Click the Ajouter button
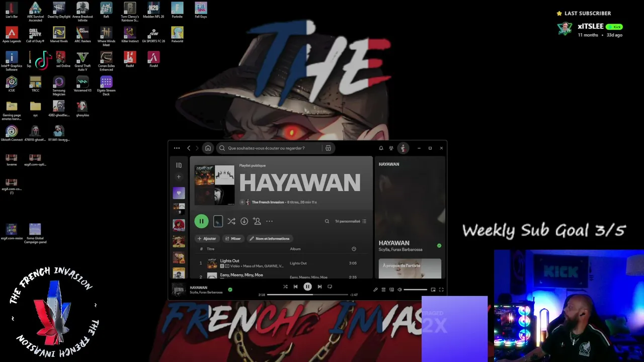The image size is (644, 362). coord(207,239)
